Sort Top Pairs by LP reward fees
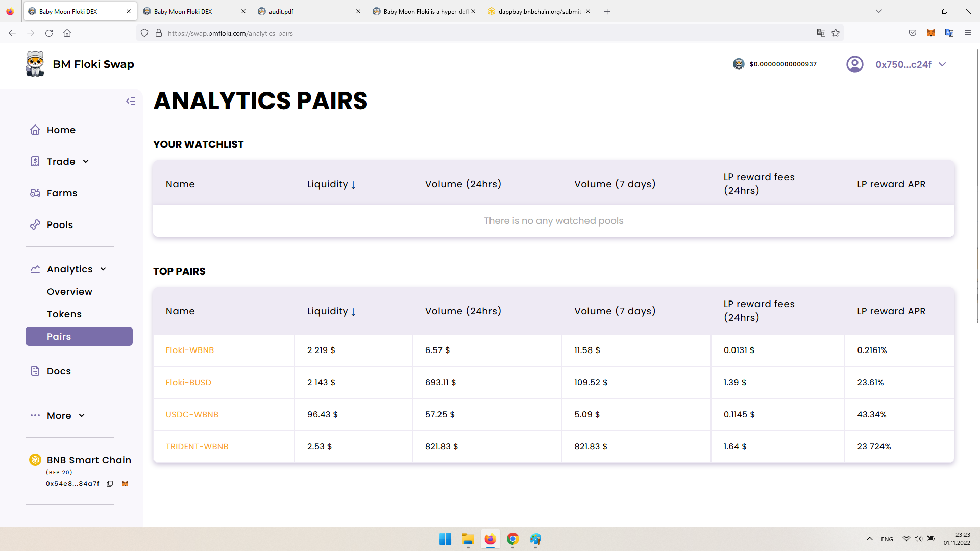This screenshot has width=980, height=551. pos(759,311)
